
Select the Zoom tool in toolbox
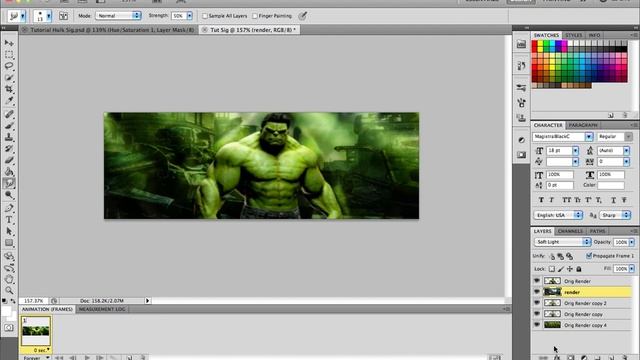click(x=9, y=291)
